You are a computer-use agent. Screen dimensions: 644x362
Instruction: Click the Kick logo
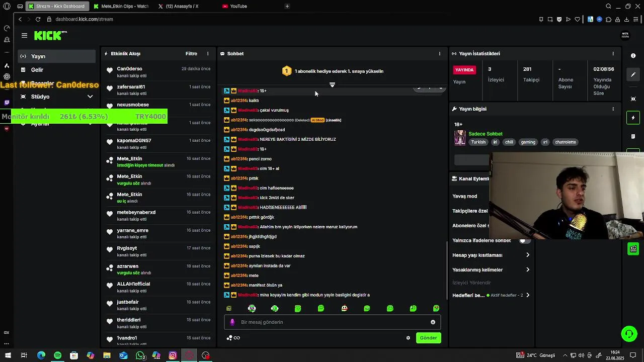[50, 35]
